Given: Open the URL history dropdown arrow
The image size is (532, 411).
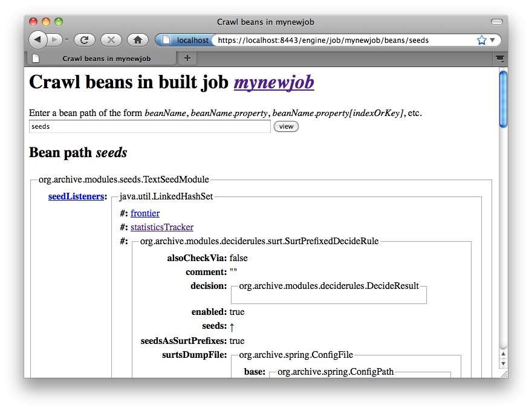Looking at the screenshot, I should point(492,40).
